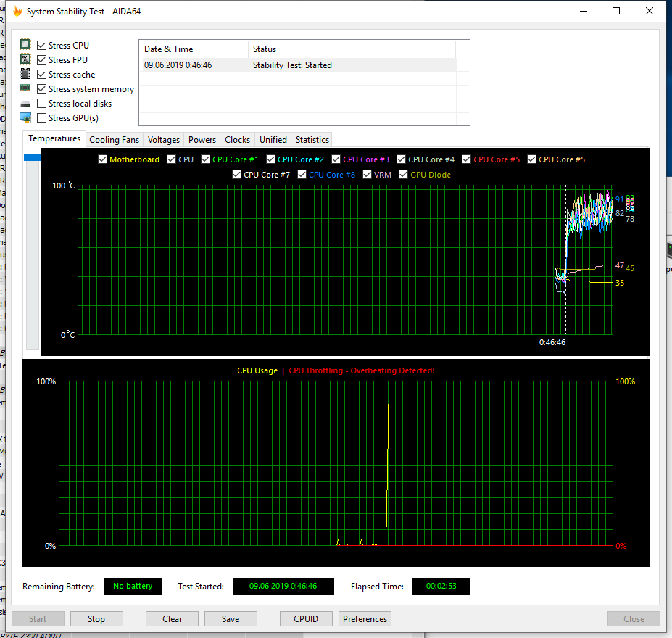Click the local disks drive icon

25,104
